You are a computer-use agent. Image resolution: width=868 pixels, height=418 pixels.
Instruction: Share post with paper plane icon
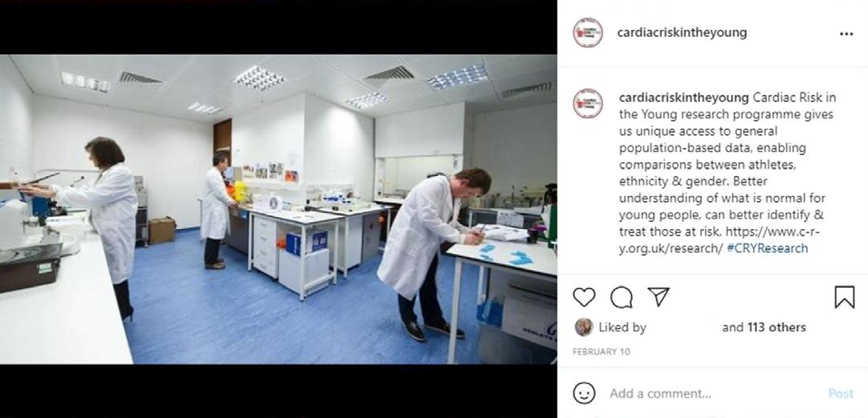658,297
